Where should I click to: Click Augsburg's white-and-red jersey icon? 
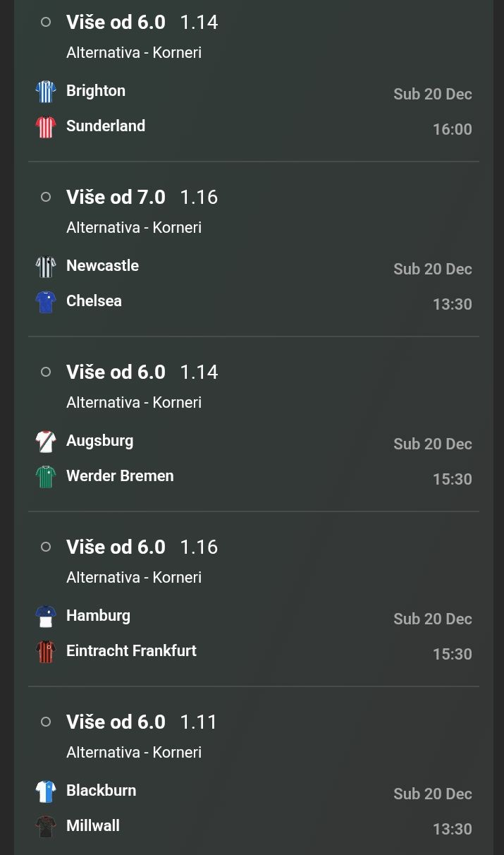(46, 442)
